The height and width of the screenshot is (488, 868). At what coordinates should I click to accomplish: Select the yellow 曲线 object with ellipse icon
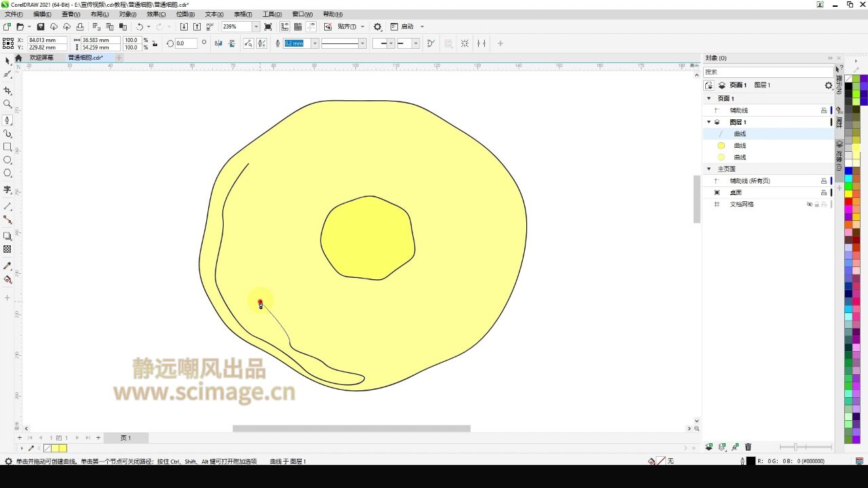coord(740,146)
